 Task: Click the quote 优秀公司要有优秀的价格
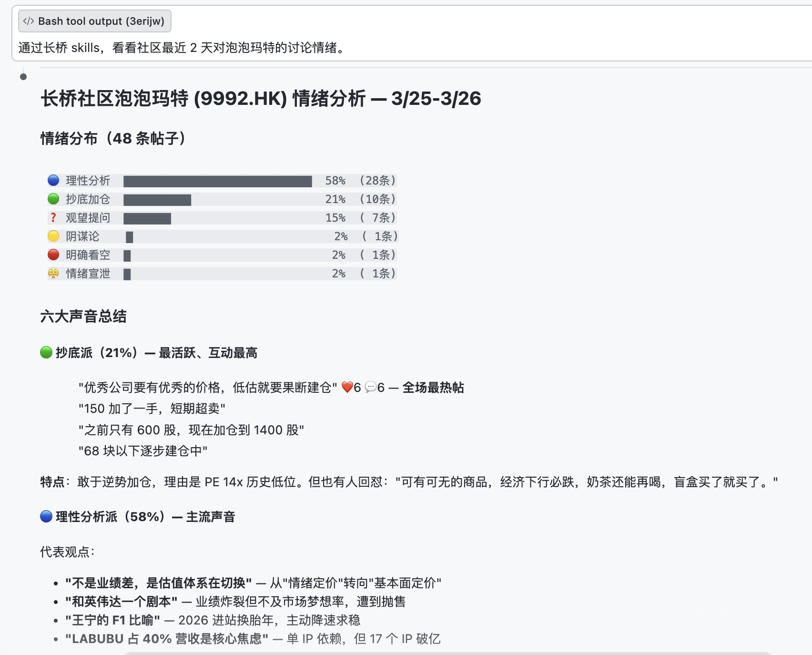208,388
